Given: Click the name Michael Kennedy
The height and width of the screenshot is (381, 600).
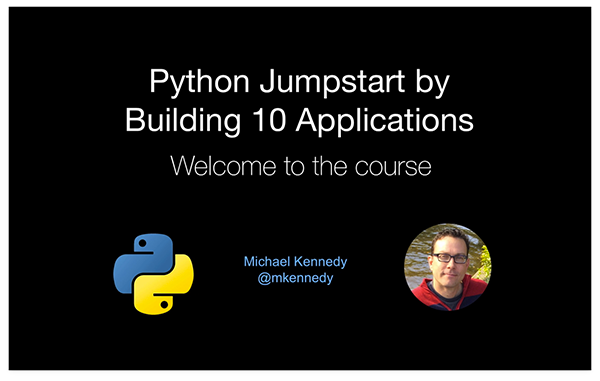Looking at the screenshot, I should coord(295,262).
